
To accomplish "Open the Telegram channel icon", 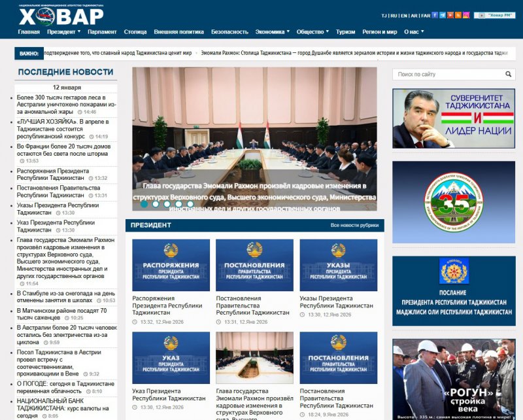I will pyautogui.click(x=443, y=15).
